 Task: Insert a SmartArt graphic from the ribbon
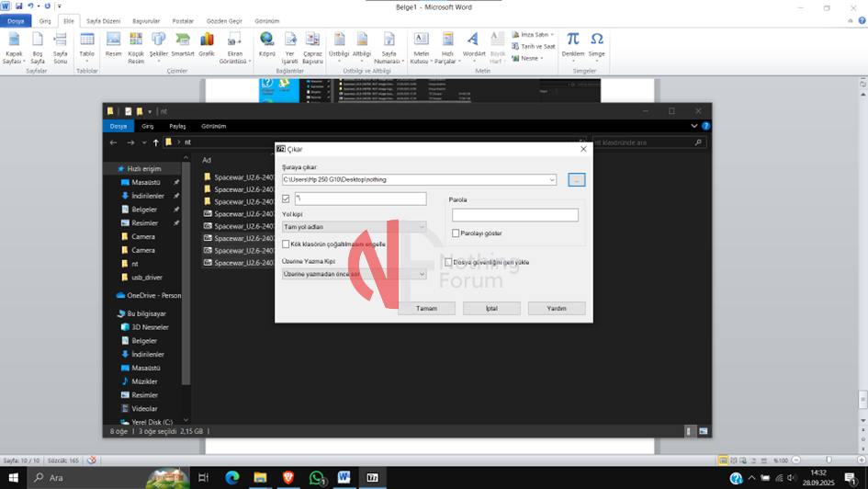pos(183,42)
